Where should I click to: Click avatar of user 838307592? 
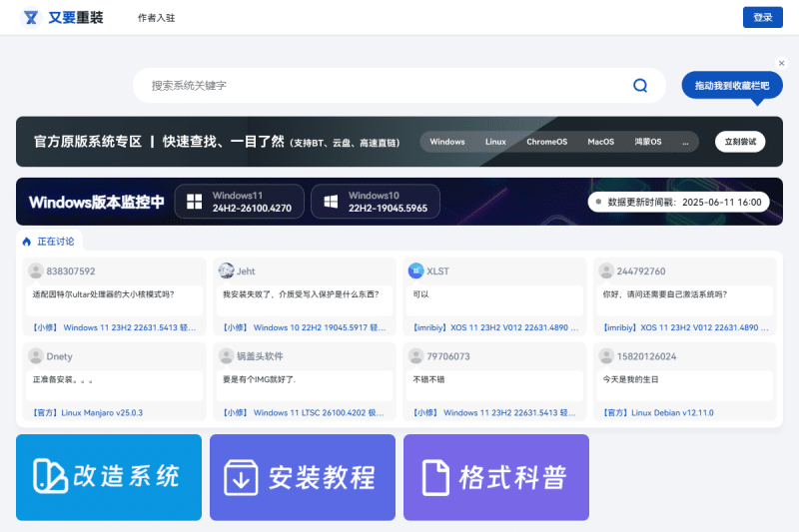click(36, 270)
